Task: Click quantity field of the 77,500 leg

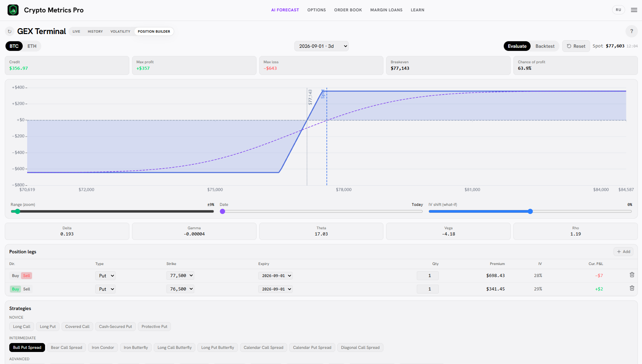Action: pyautogui.click(x=428, y=276)
